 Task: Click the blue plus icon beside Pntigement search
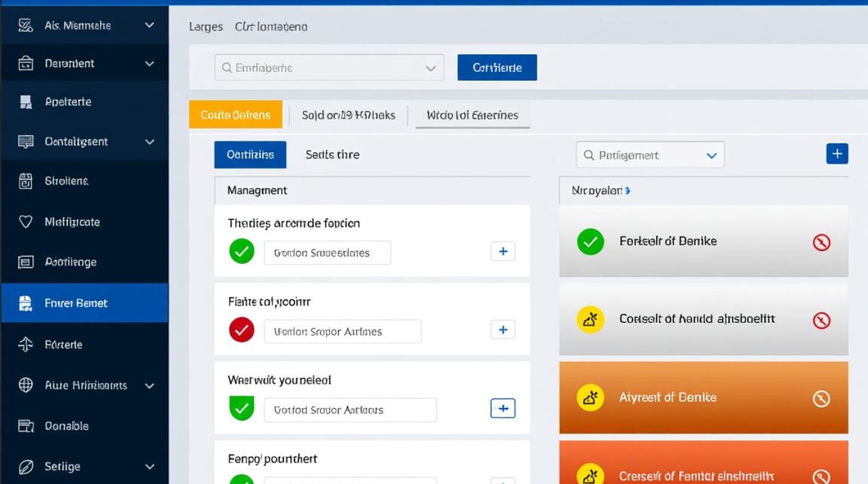click(837, 154)
